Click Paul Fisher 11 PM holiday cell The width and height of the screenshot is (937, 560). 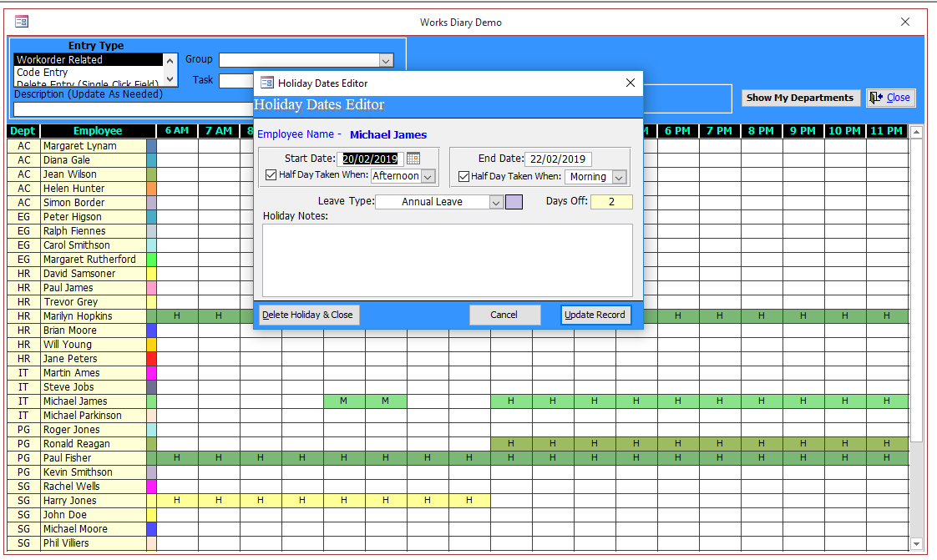pyautogui.click(x=888, y=458)
